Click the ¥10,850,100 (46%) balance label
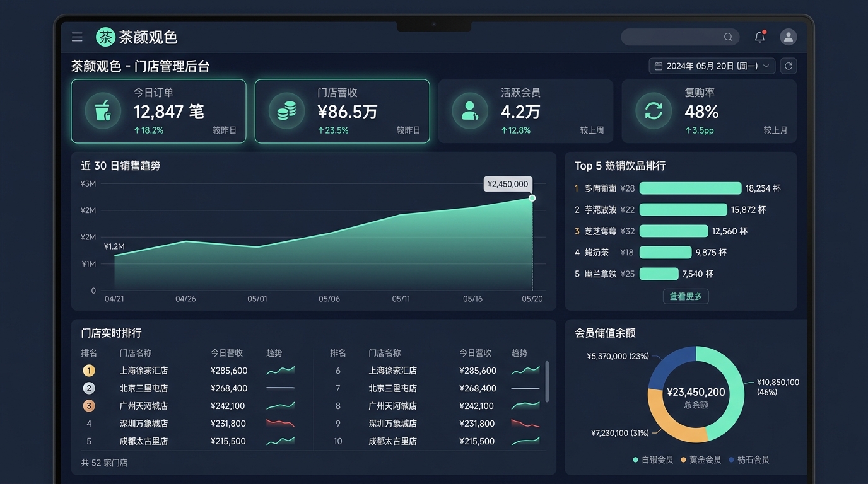The width and height of the screenshot is (868, 484). coord(778,387)
